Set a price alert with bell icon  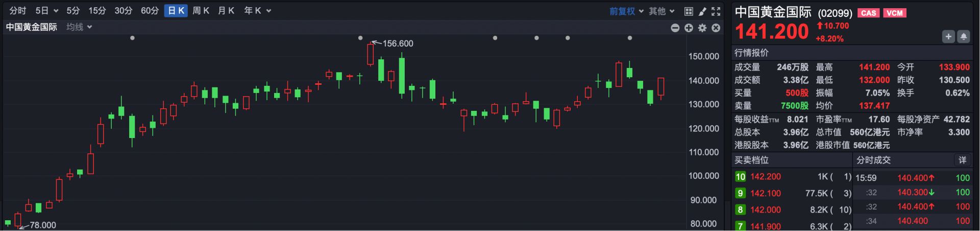click(x=964, y=36)
